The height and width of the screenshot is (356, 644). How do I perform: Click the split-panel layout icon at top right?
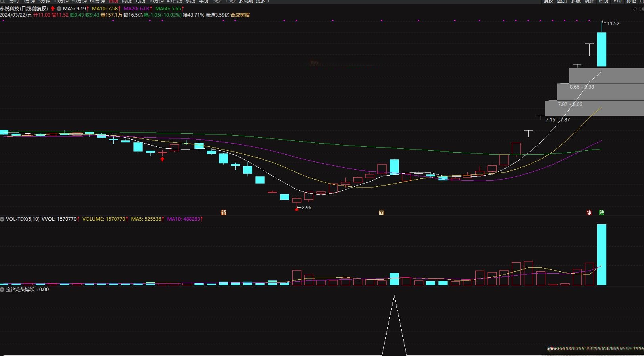(642, 9)
